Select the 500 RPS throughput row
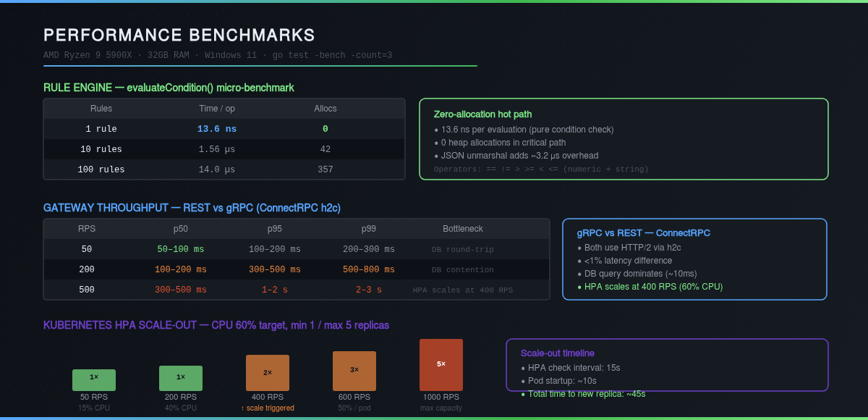 coord(297,289)
